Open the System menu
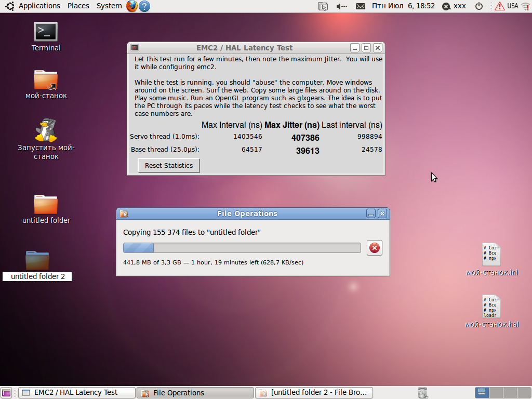The height and width of the screenshot is (399, 532). click(109, 6)
